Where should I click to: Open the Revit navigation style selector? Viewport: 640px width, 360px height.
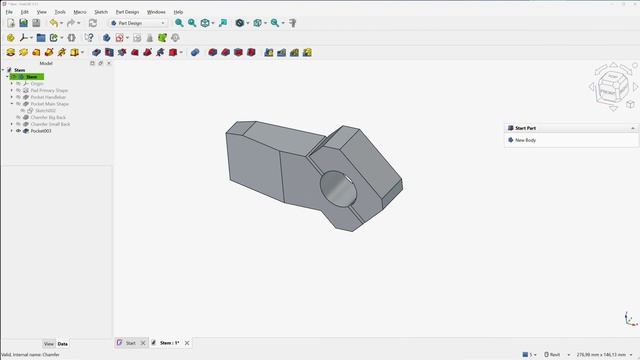(557, 355)
